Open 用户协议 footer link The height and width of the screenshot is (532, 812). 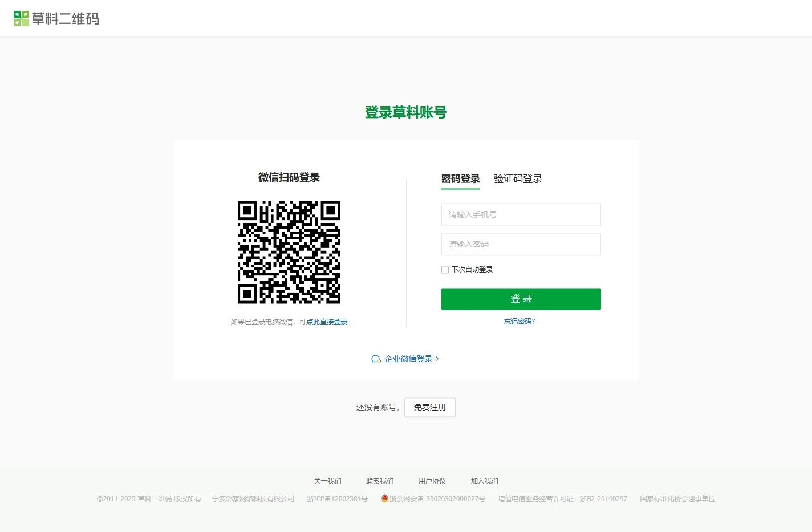pos(432,481)
